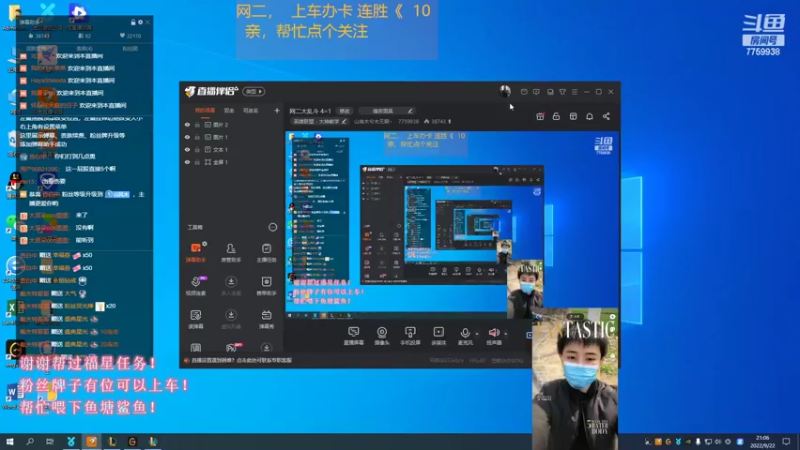This screenshot has width=800, height=450.
Task: Open Task View on the taskbar
Action: pyautogui.click(x=49, y=441)
